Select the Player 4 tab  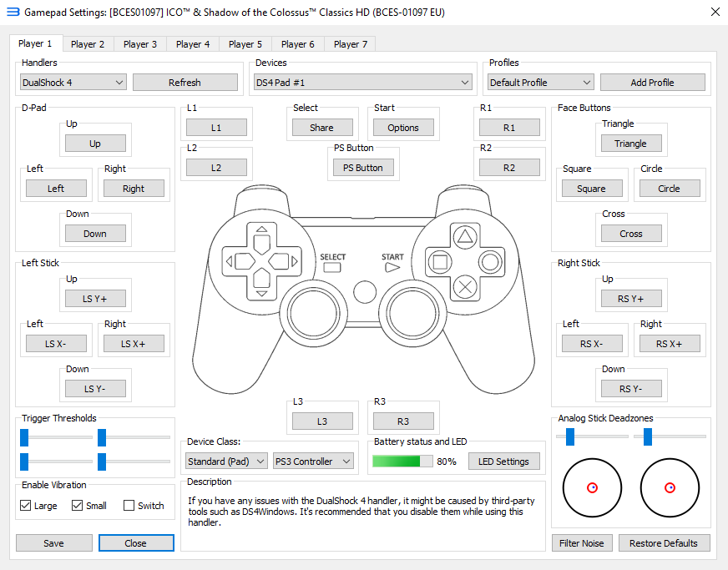click(193, 44)
